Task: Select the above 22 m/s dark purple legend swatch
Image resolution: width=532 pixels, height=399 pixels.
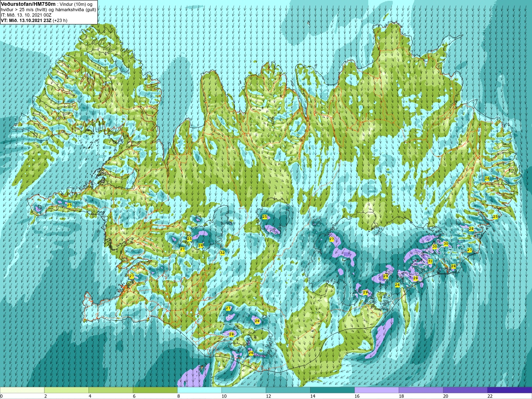Action: click(510, 390)
